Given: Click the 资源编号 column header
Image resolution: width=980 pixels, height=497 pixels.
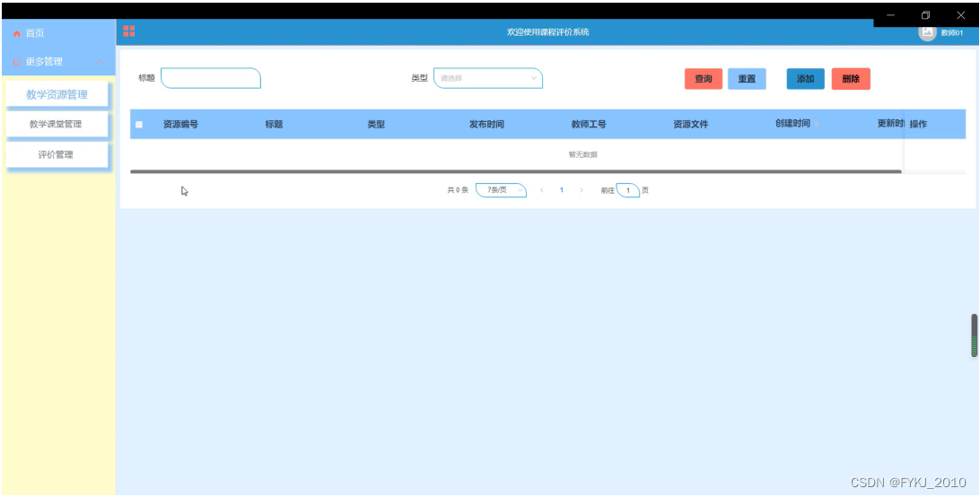Looking at the screenshot, I should pyautogui.click(x=180, y=125).
